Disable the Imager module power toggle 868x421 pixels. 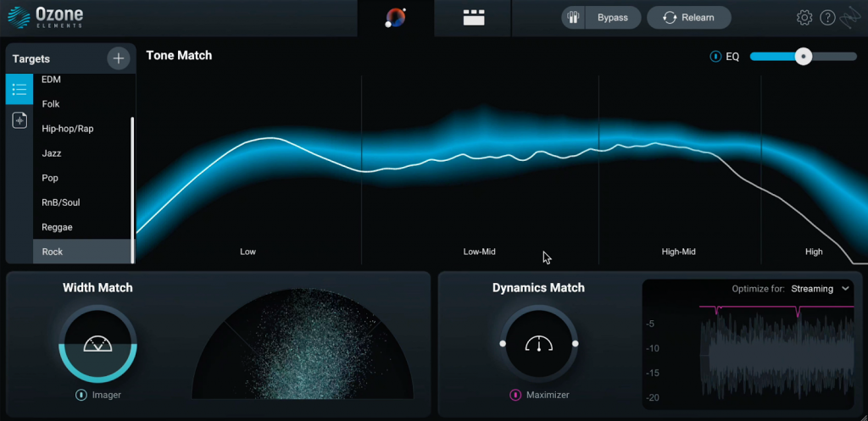[81, 395]
